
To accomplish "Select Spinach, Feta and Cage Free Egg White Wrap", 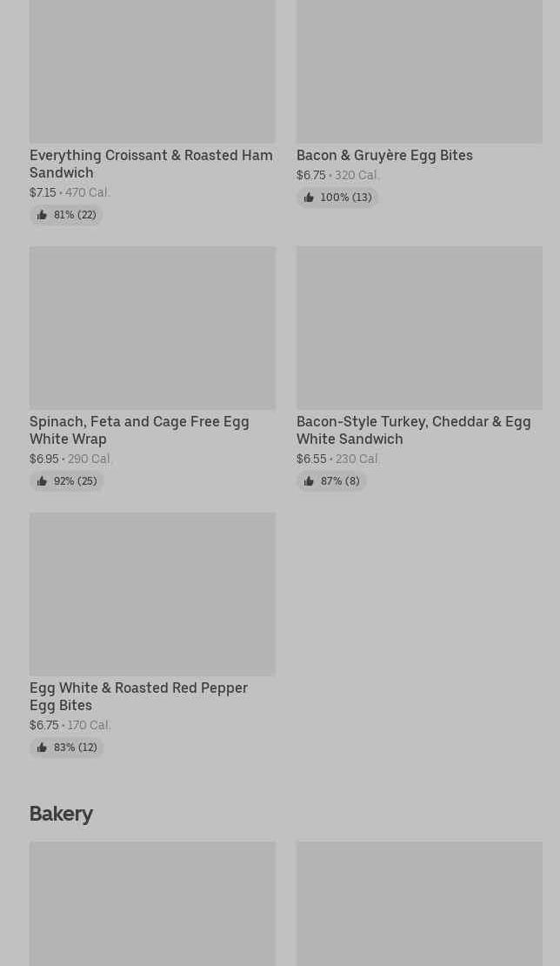I will point(139,430).
